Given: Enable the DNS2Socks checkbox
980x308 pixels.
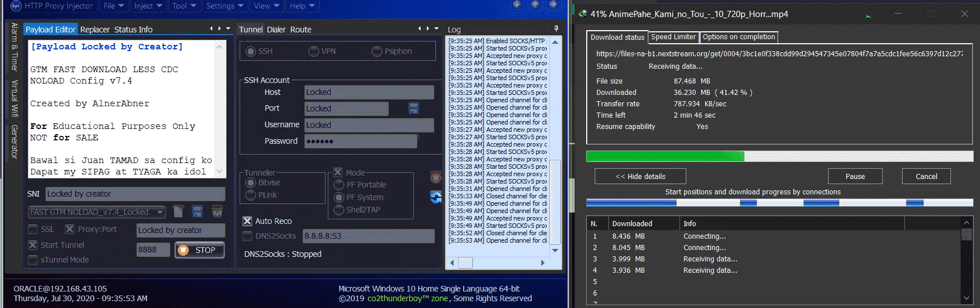Looking at the screenshot, I should pos(248,236).
